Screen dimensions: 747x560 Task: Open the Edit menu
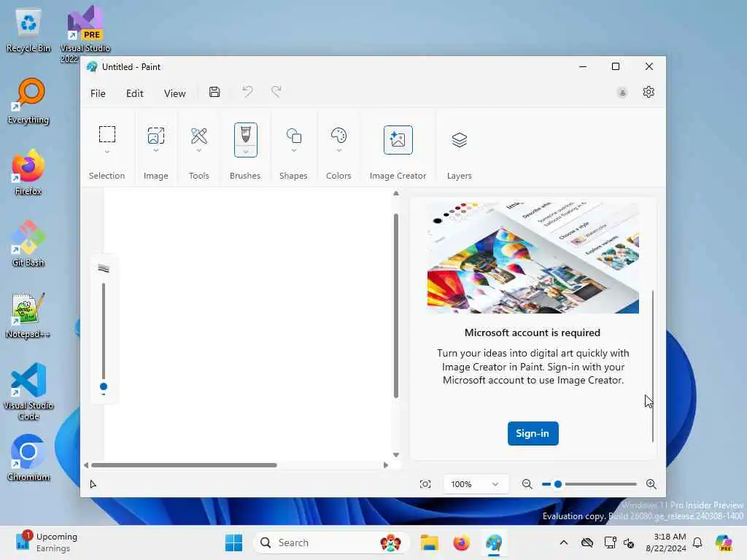134,93
